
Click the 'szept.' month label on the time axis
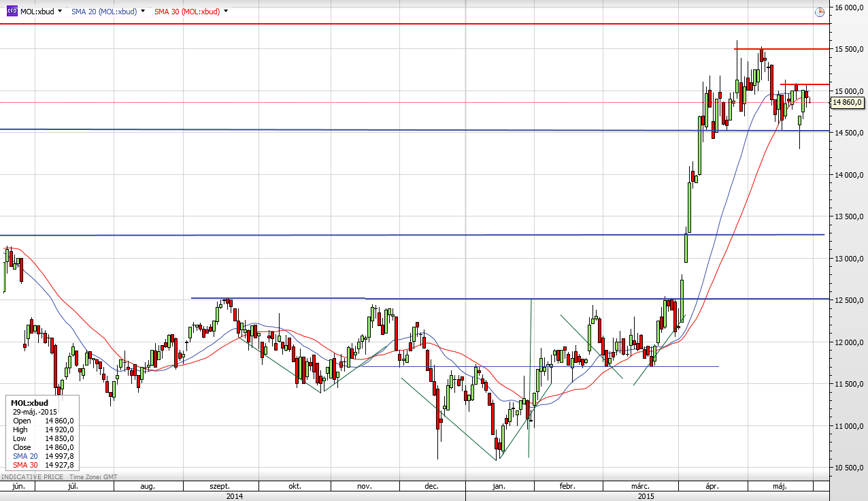point(219,487)
